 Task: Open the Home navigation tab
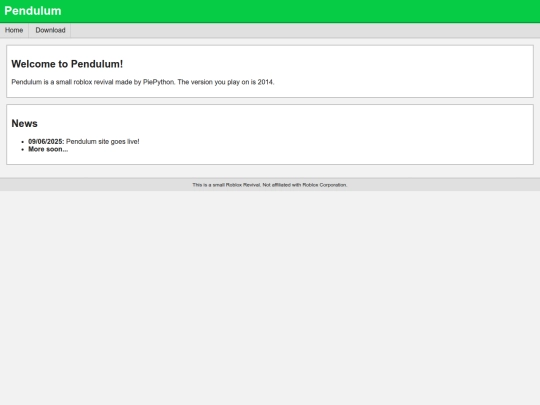click(x=14, y=30)
